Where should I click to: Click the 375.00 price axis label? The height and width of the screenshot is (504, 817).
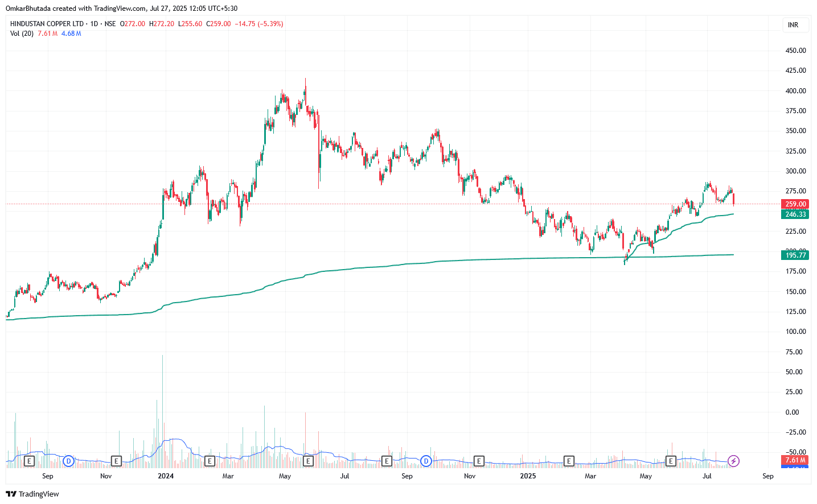click(x=795, y=111)
